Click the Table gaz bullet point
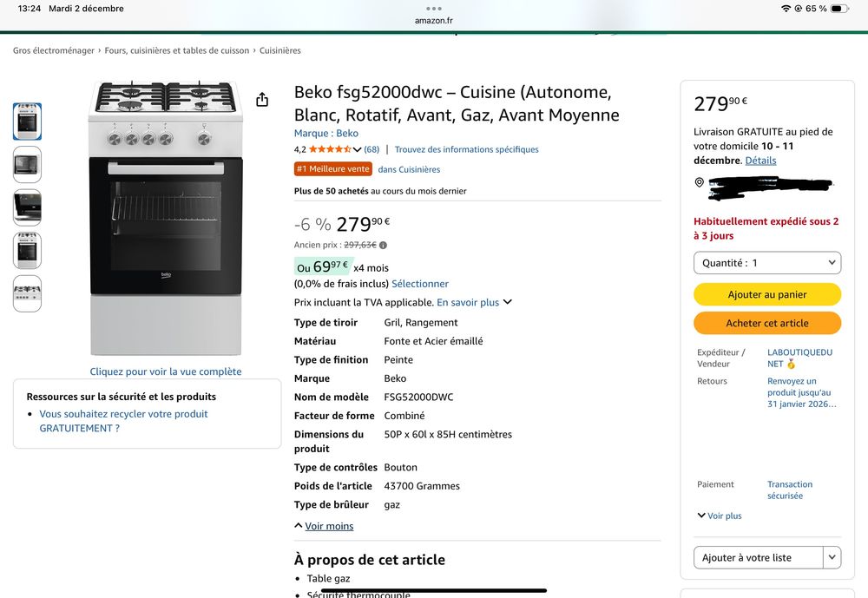 [328, 579]
